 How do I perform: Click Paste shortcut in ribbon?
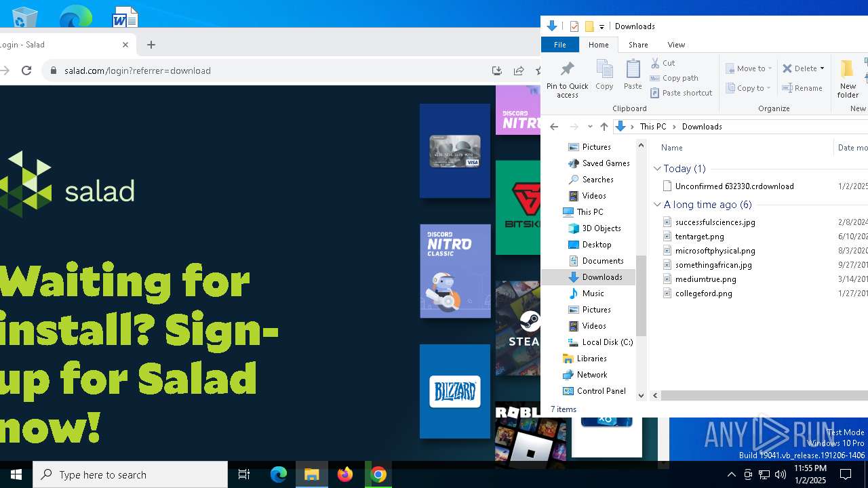682,93
